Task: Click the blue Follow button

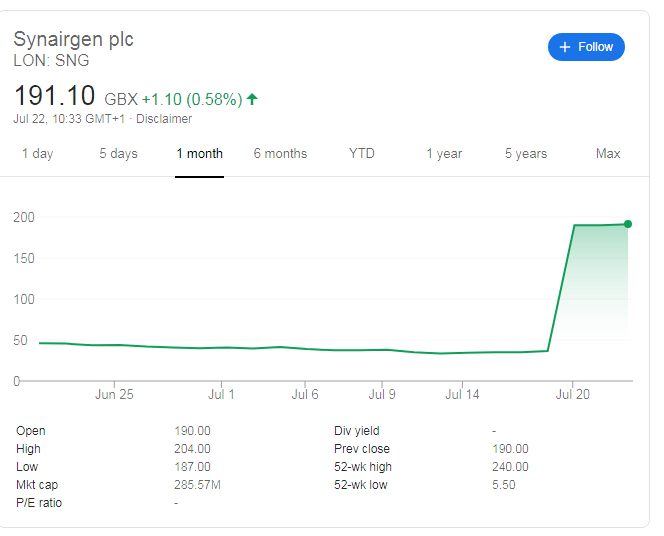Action: 586,47
